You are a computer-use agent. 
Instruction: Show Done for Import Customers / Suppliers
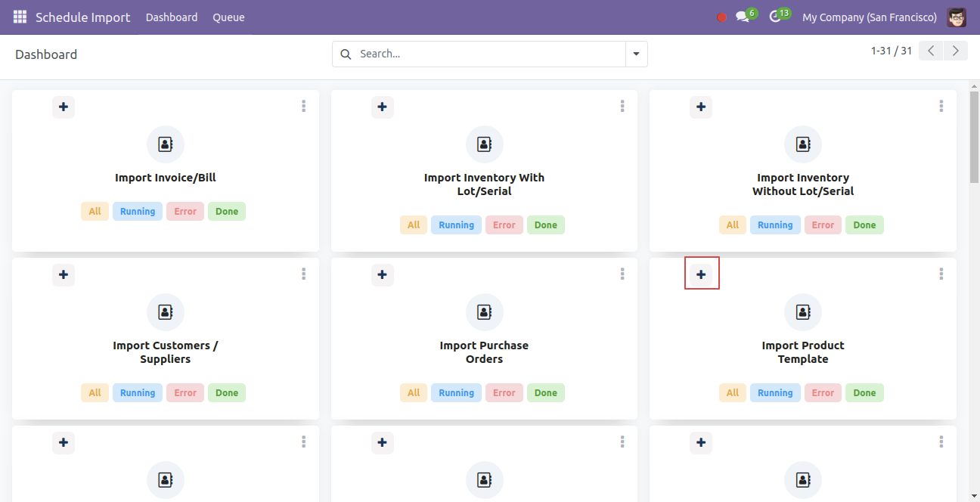[x=227, y=393]
